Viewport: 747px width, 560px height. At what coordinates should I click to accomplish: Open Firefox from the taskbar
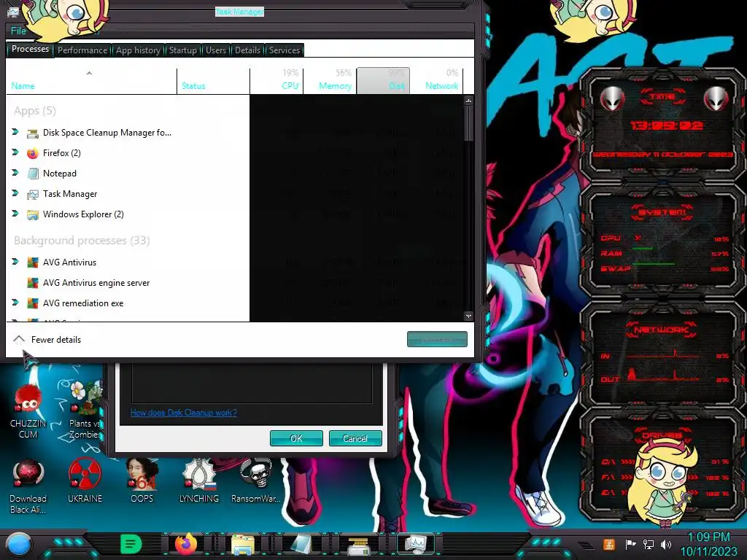click(x=186, y=544)
